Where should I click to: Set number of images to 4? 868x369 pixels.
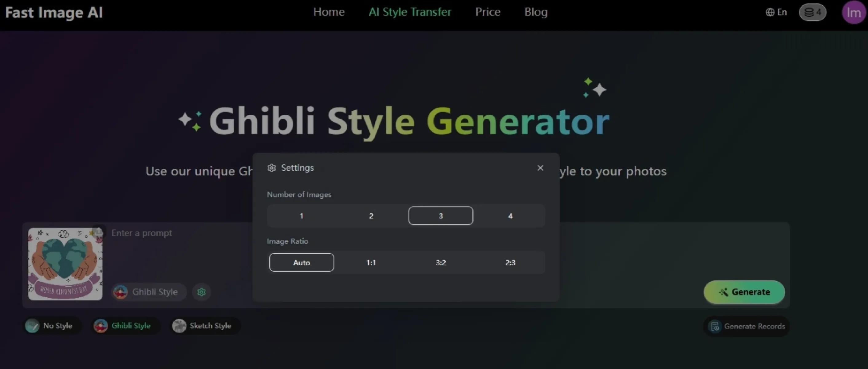[510, 216]
